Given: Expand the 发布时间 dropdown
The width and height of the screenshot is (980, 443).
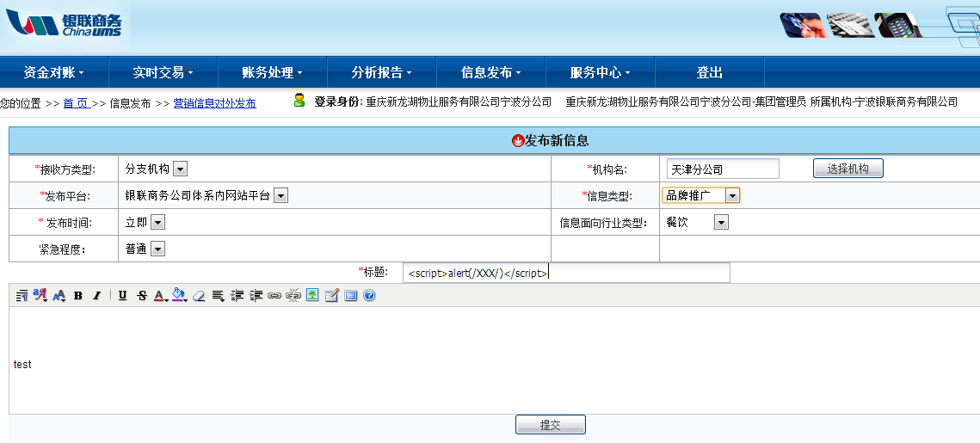Looking at the screenshot, I should pos(157,223).
